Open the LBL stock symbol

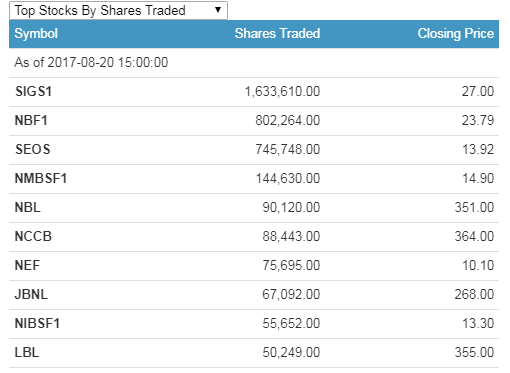click(27, 352)
